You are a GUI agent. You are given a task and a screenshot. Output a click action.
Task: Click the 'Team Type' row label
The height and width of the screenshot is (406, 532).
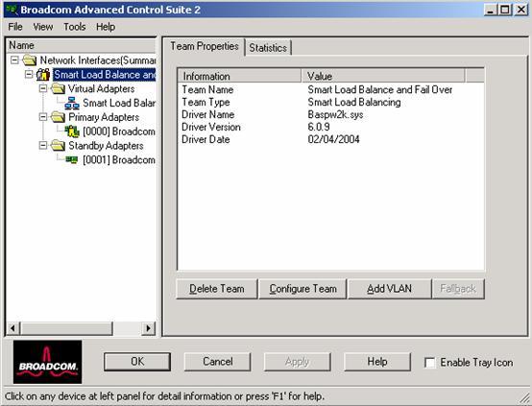coord(206,103)
